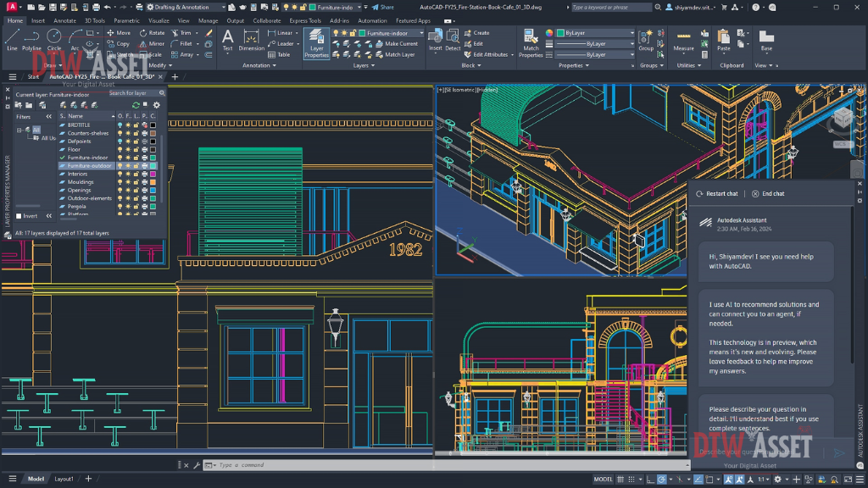This screenshot has width=868, height=488.
Task: Toggle on/off bulb for Floor layer
Action: coord(120,149)
